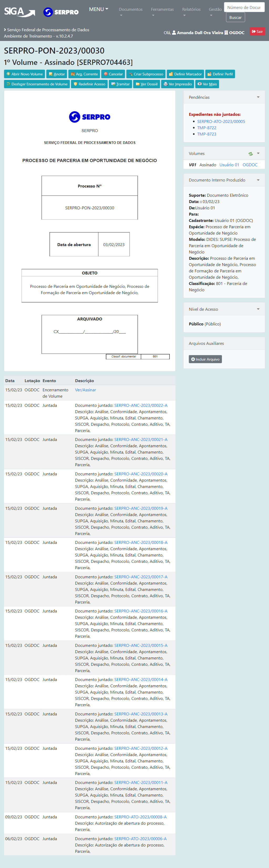Open joined document SERPRO-ANC-2023/00021-A
The image size is (269, 868).
pos(141,440)
